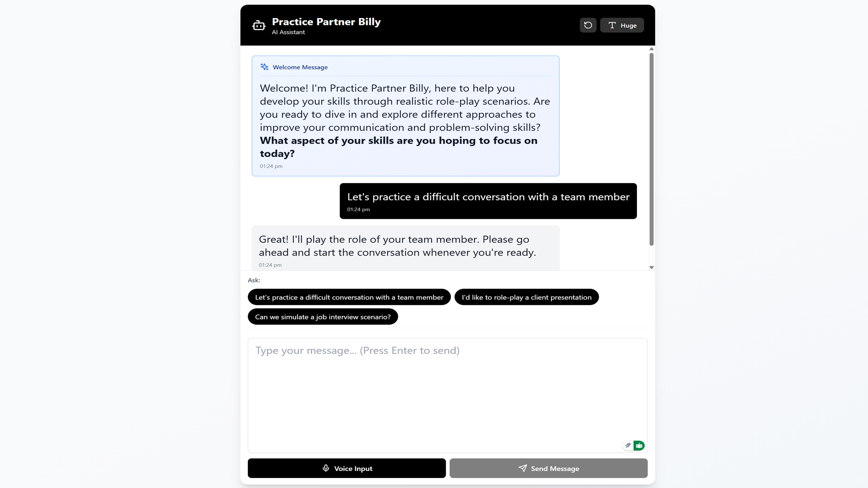Choose the 'difficult conversation with a team member' suggestion
This screenshot has width=868, height=488.
tap(349, 297)
